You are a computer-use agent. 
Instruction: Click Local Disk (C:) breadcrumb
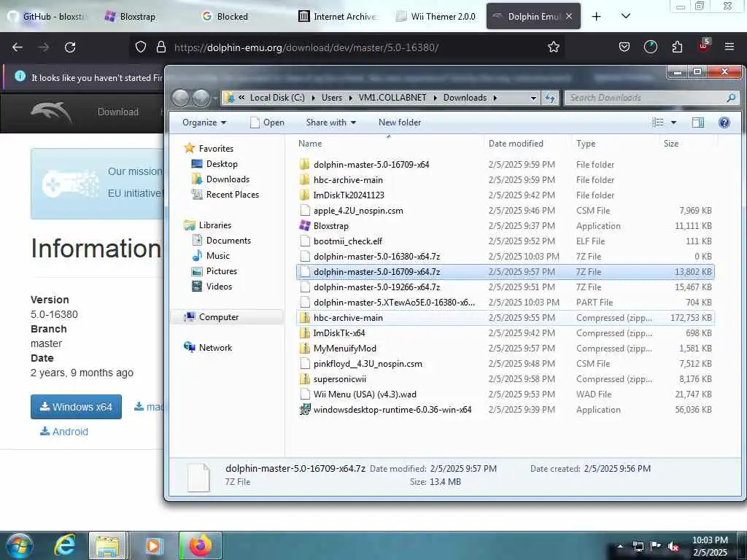(277, 98)
